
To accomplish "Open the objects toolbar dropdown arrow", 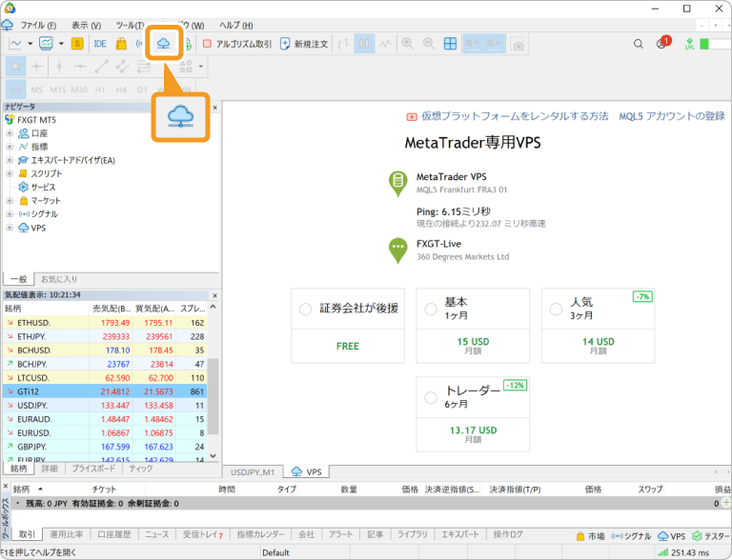I will click(201, 67).
